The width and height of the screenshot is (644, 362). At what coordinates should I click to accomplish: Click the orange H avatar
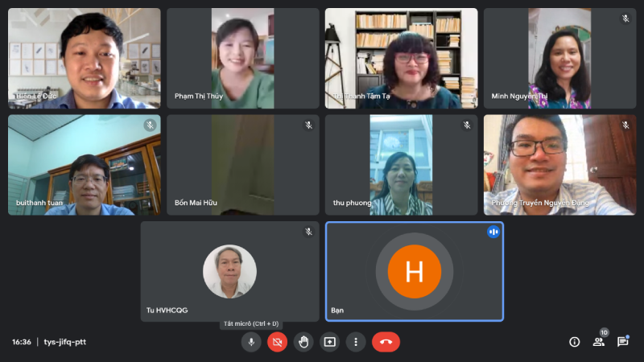[415, 272]
